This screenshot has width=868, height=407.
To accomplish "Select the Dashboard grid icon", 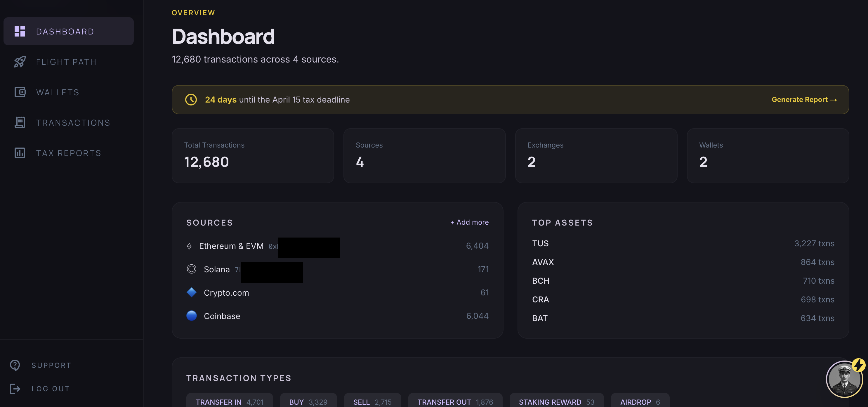I will click(20, 31).
